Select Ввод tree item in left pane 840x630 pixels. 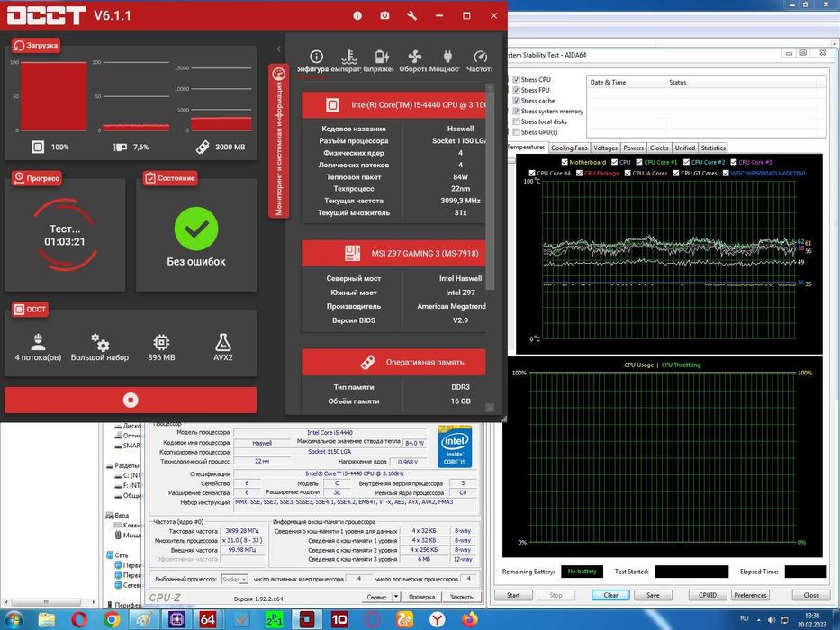tap(122, 515)
